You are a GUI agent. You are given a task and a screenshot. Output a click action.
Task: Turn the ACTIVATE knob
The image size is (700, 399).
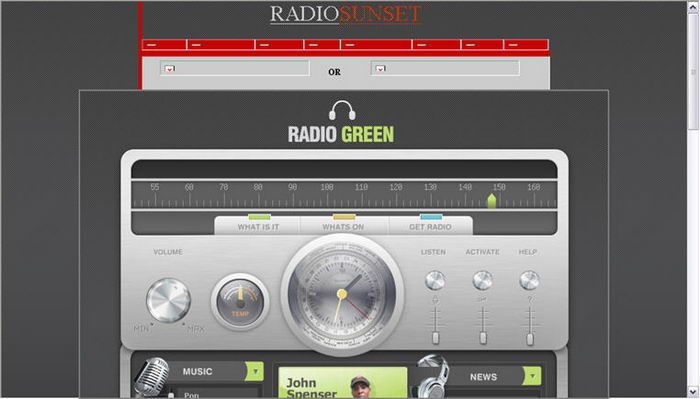pyautogui.click(x=483, y=280)
